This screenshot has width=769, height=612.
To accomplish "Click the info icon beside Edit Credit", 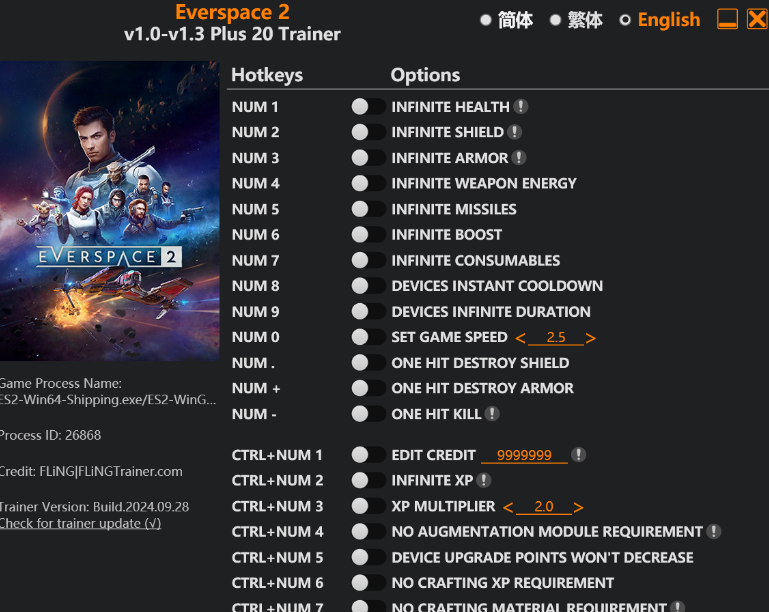I will point(579,455).
